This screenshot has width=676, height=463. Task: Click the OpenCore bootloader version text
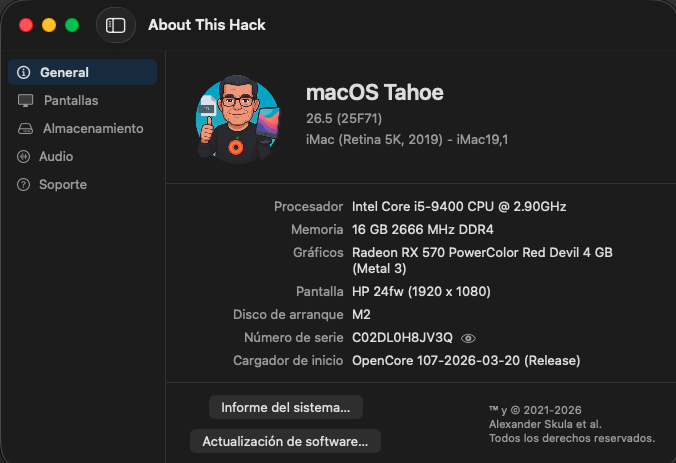[x=466, y=360]
